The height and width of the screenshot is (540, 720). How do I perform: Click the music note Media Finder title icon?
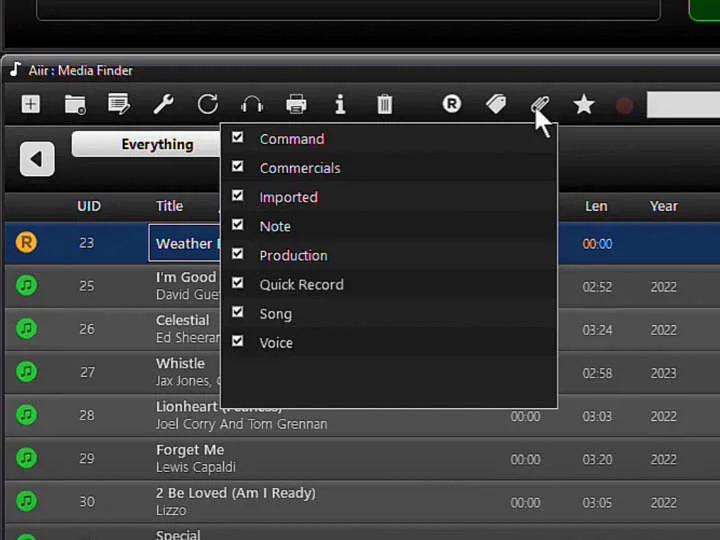click(x=16, y=70)
